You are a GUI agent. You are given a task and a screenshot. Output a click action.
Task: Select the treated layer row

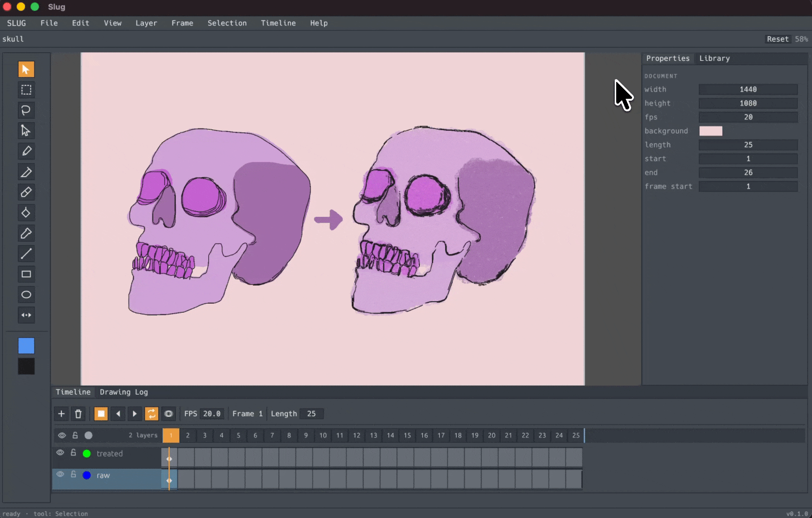coord(107,458)
